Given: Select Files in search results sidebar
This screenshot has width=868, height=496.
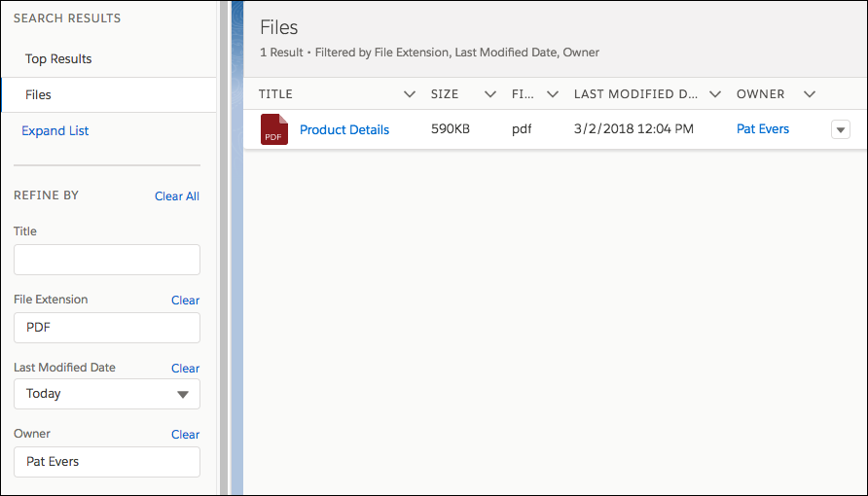Looking at the screenshot, I should 109,94.
